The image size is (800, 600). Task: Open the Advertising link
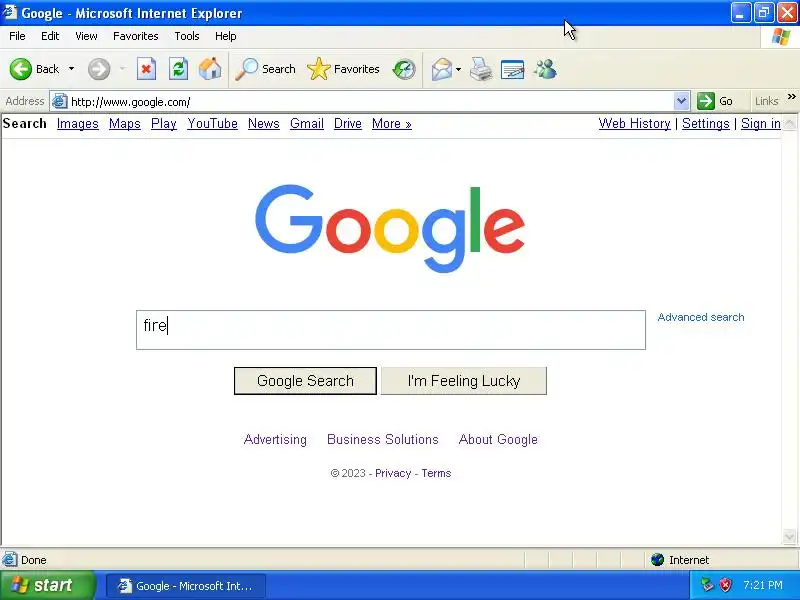pos(275,439)
